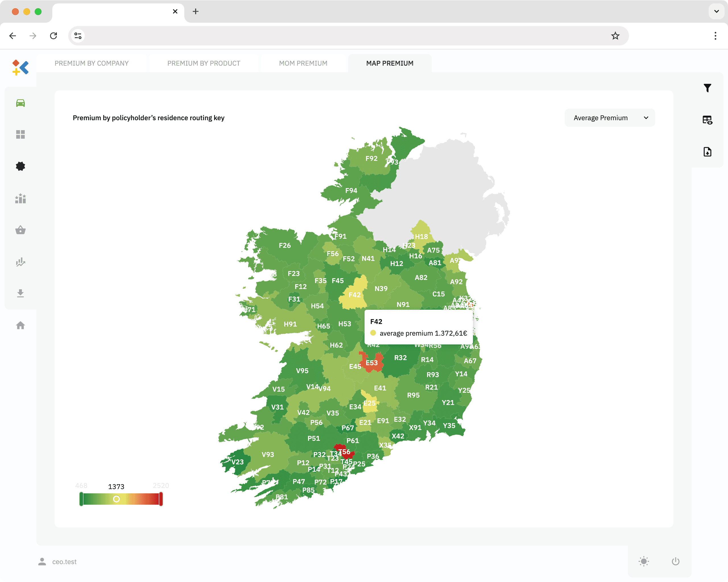Screen dimensions: 728x582
Task: Select the A82 region on map
Action: coord(421,277)
